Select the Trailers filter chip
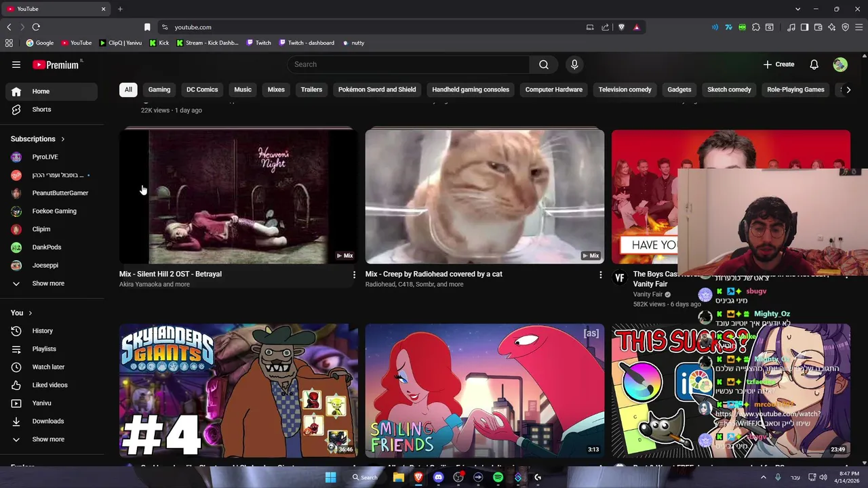The height and width of the screenshot is (488, 868). point(311,89)
